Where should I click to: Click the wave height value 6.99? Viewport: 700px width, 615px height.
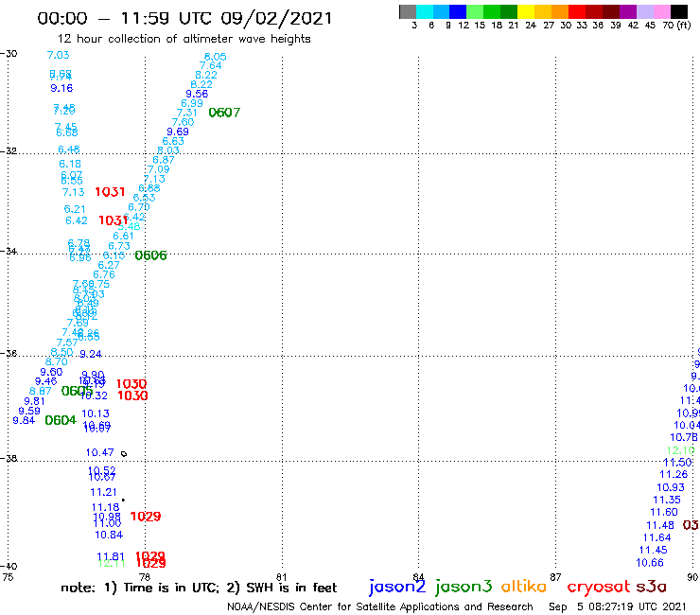192,103
